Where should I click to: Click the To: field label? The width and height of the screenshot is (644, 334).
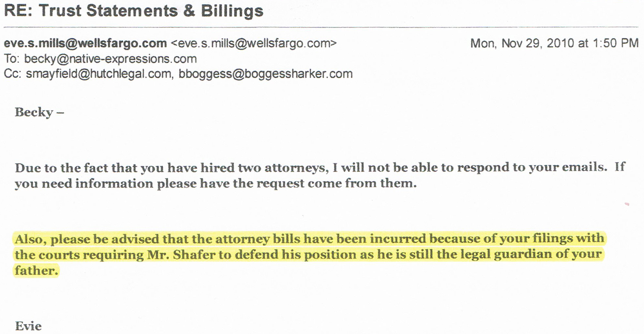pyautogui.click(x=12, y=59)
